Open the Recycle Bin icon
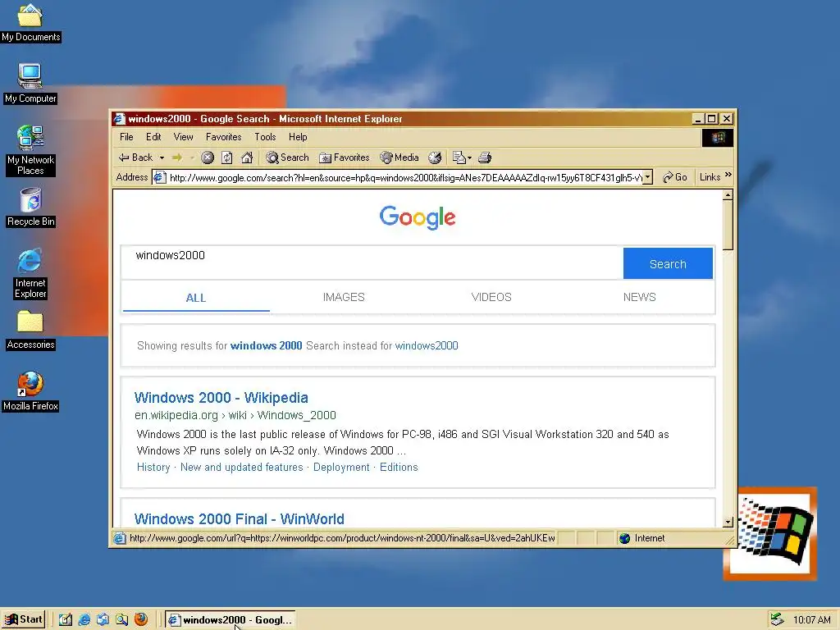Screen dimensions: 840x630 point(30,208)
